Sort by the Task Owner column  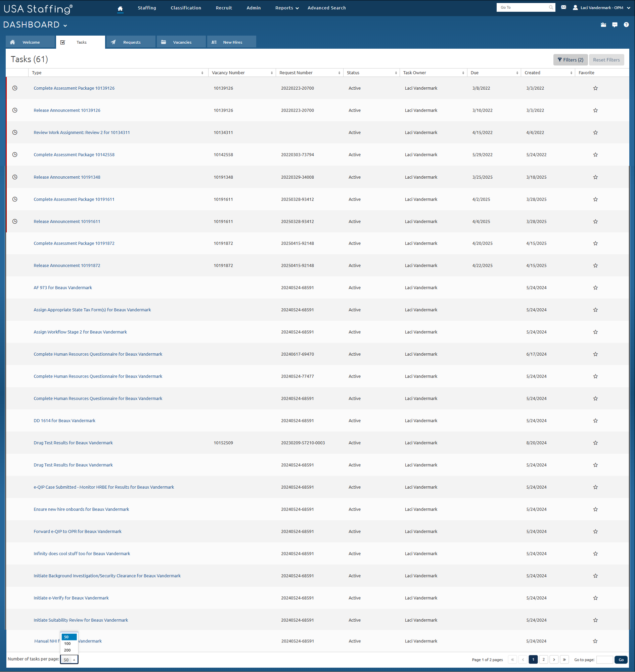(x=463, y=73)
